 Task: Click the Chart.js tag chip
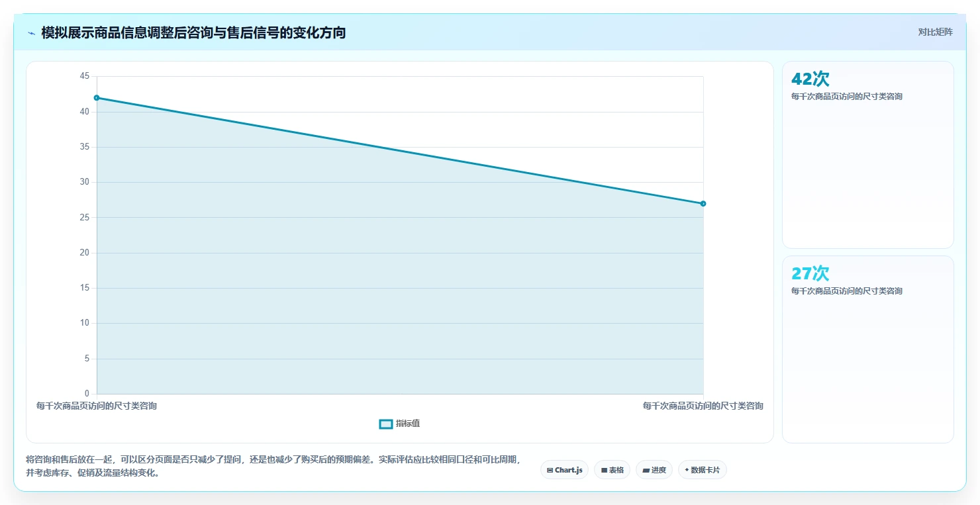564,470
